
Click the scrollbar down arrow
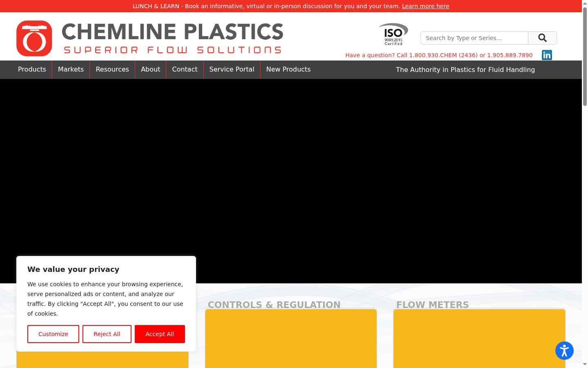pos(585,364)
